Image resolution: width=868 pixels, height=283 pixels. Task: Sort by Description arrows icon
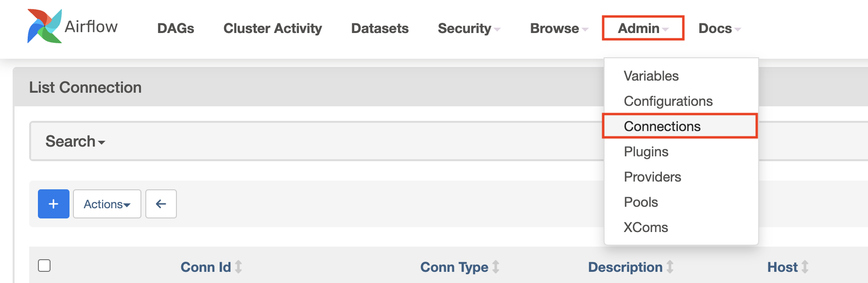[670, 267]
